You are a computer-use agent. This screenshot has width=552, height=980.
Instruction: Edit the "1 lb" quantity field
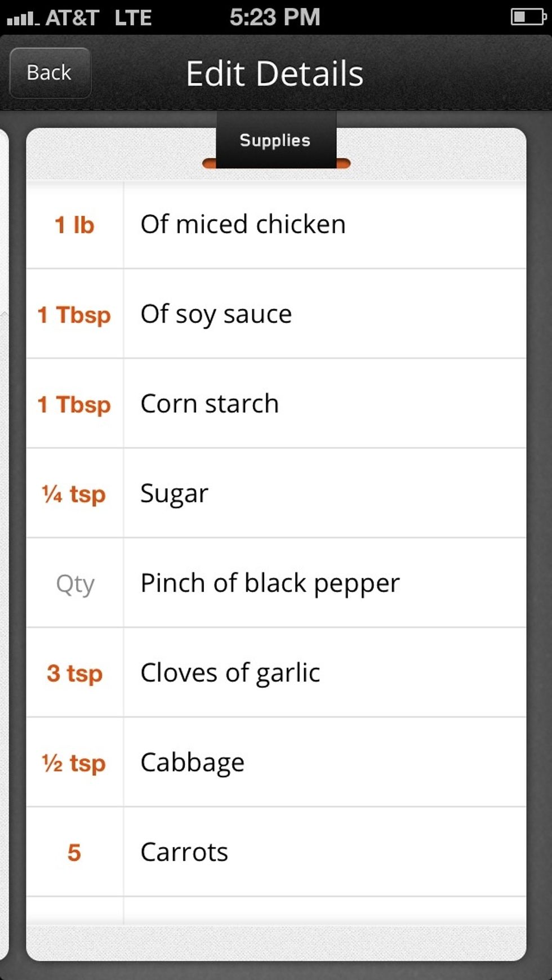74,225
